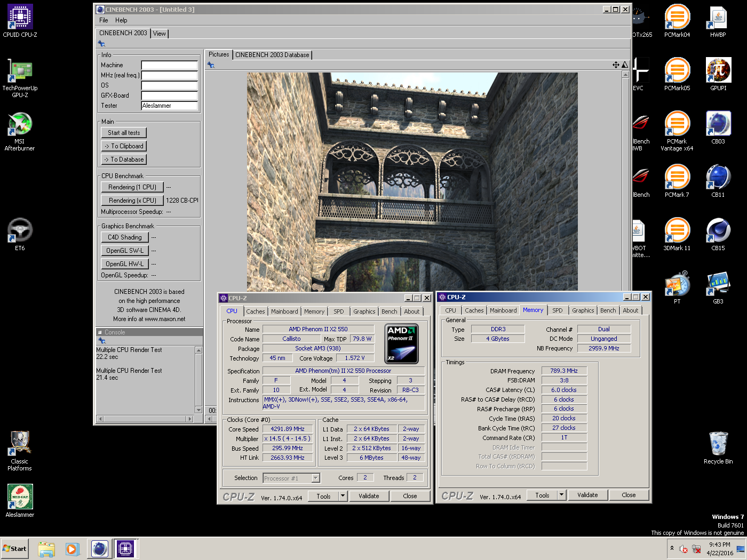747x560 pixels.
Task: Open the Aleslammer desktop icon
Action: tap(20, 501)
